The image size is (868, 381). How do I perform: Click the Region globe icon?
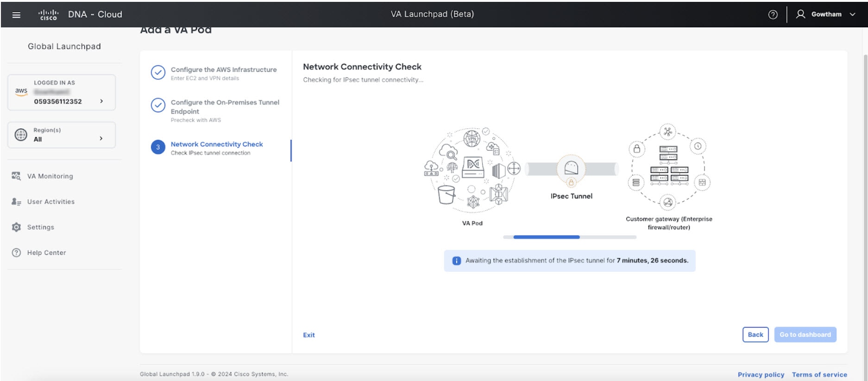coord(21,135)
